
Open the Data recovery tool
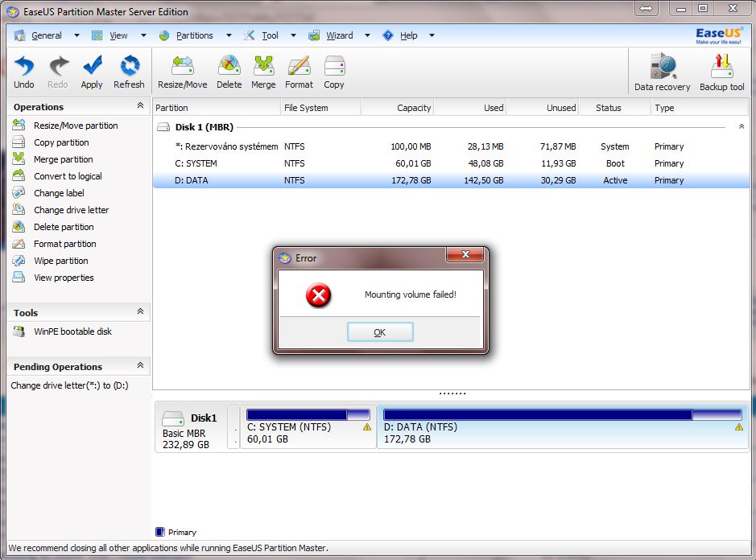tap(662, 67)
